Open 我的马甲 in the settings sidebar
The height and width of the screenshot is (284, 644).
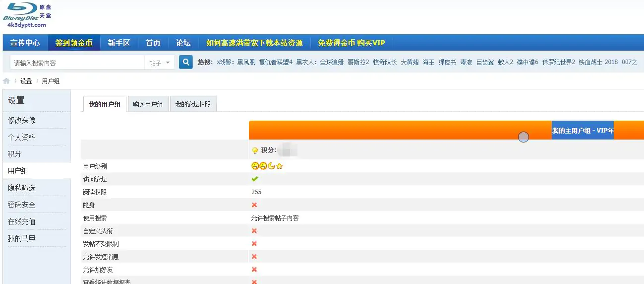(22, 238)
